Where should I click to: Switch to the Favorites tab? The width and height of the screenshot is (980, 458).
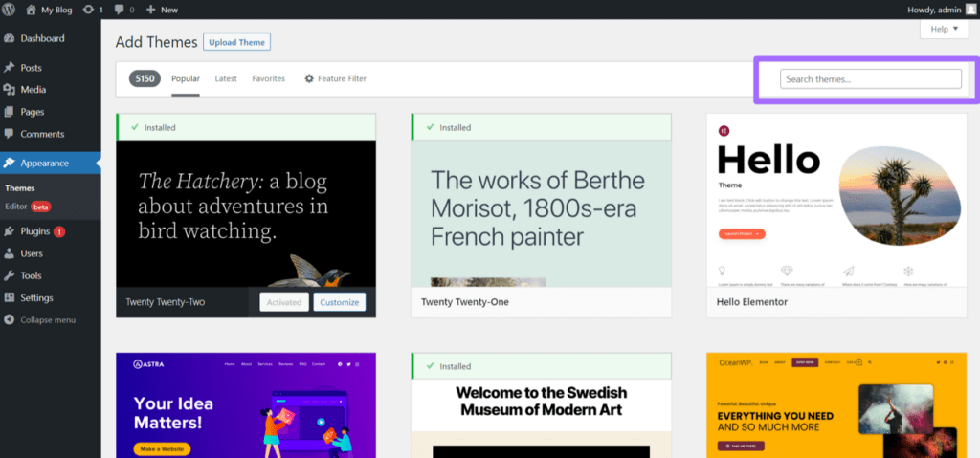[x=269, y=79]
